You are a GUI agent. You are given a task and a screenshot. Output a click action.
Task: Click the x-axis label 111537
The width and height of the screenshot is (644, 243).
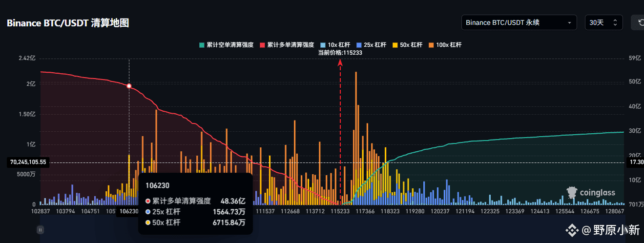click(265, 211)
